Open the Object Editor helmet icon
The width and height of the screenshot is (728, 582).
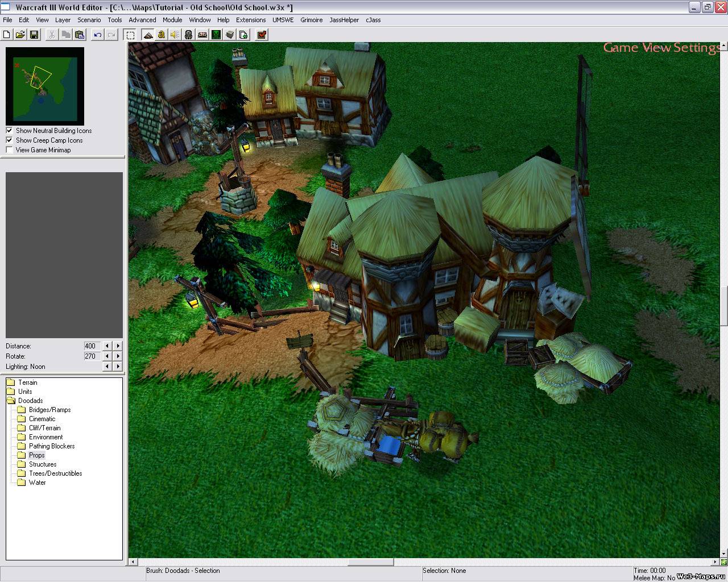[x=188, y=35]
